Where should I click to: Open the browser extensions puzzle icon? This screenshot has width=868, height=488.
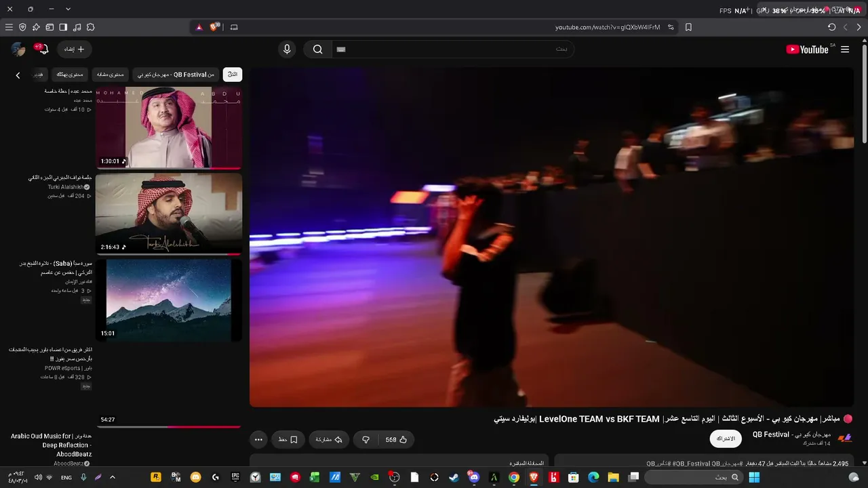point(90,27)
